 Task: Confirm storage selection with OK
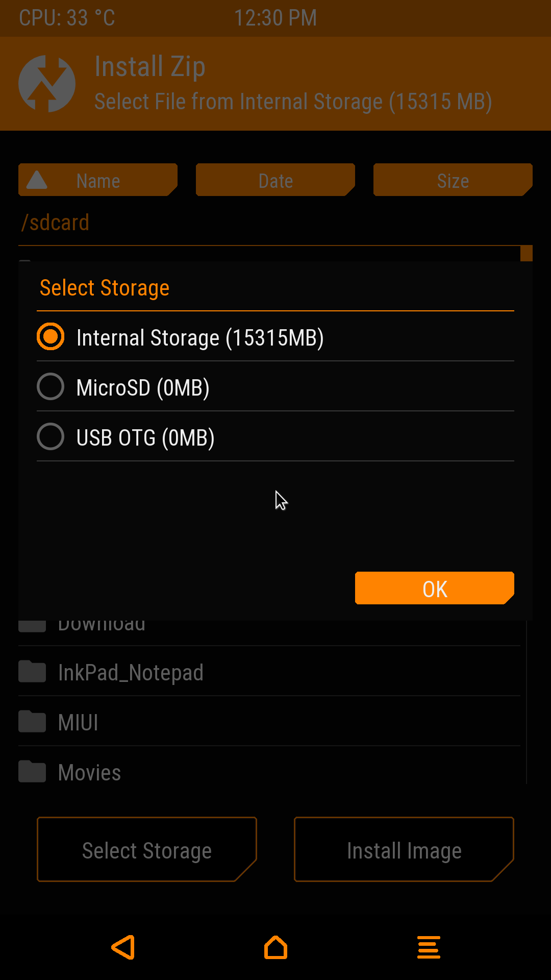pos(435,589)
